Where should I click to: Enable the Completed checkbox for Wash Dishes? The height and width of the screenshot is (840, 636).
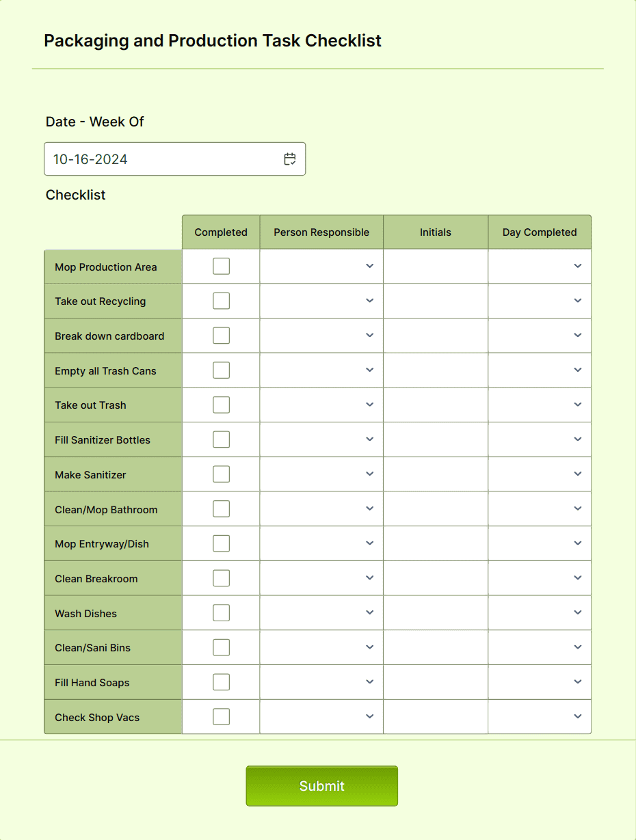(x=220, y=612)
